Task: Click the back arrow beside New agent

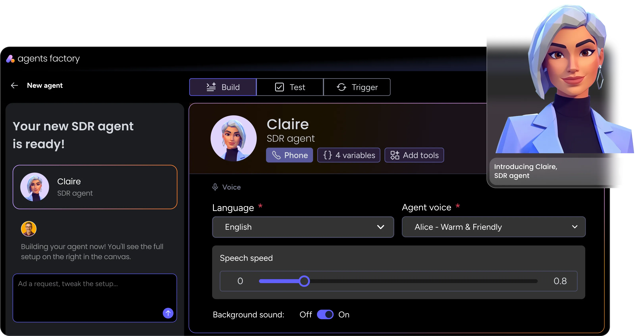Action: pos(14,86)
